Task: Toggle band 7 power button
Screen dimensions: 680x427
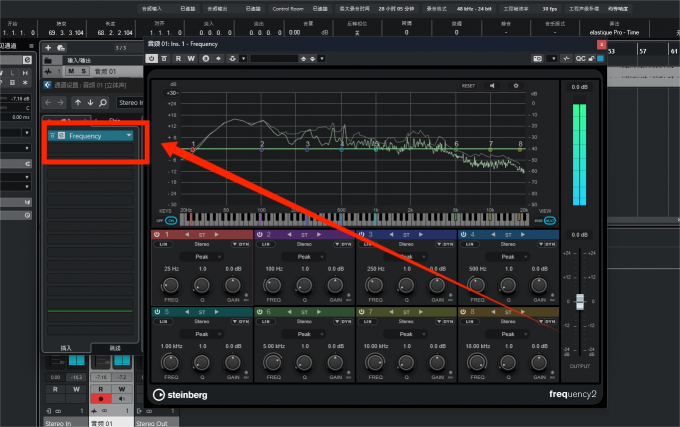Action: [x=361, y=312]
